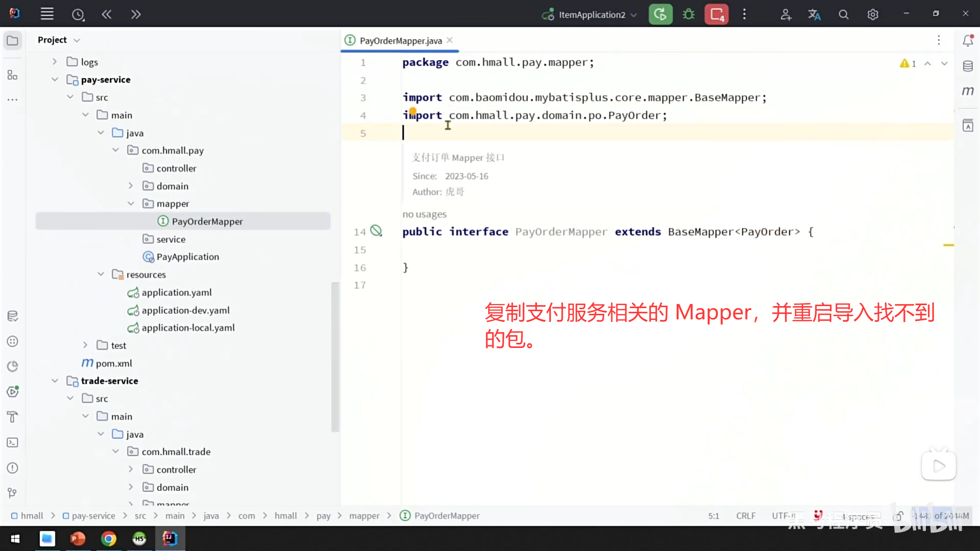Click mapper in the breadcrumb bar
This screenshot has height=551, width=980.
(x=364, y=516)
